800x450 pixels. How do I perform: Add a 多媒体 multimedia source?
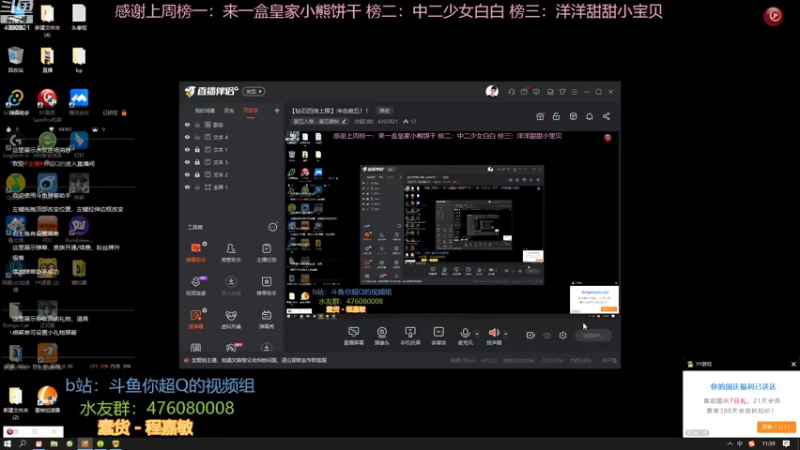pos(439,336)
